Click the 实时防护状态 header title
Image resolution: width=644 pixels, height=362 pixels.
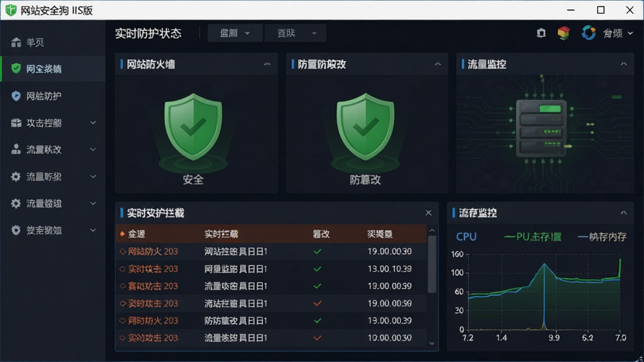click(x=148, y=33)
